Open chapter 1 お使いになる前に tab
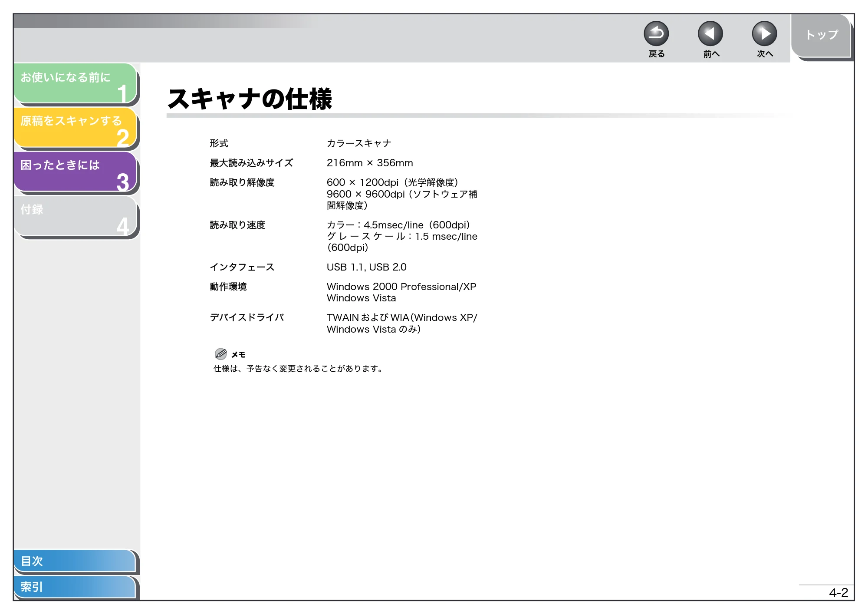Image resolution: width=868 pixels, height=614 pixels. pos(76,83)
